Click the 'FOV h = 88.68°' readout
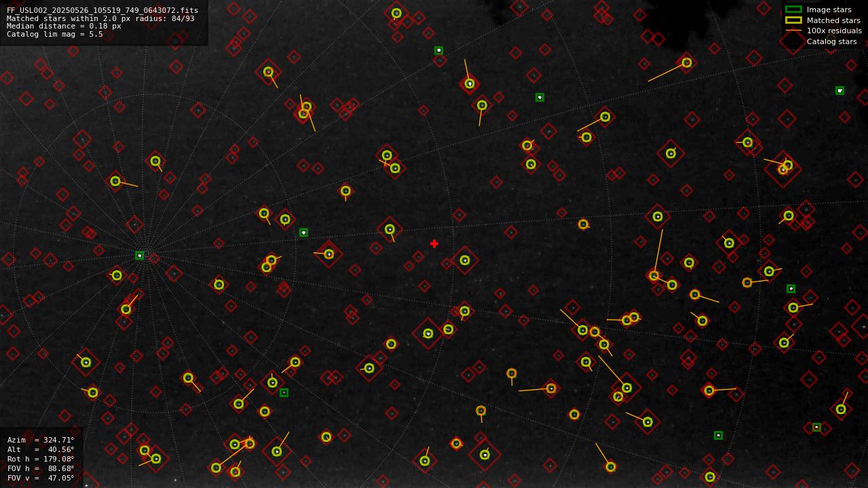This screenshot has width=868, height=488. tap(41, 468)
